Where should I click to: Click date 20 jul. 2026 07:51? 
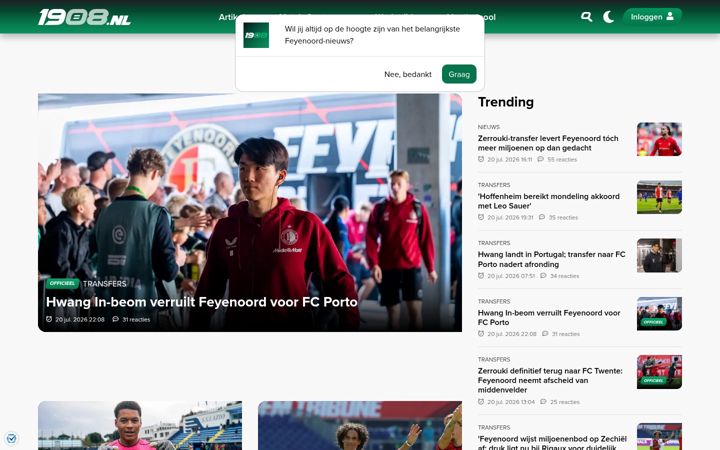click(x=511, y=276)
